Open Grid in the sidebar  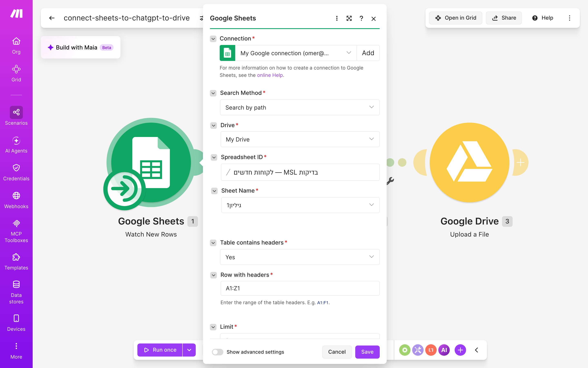pyautogui.click(x=16, y=74)
